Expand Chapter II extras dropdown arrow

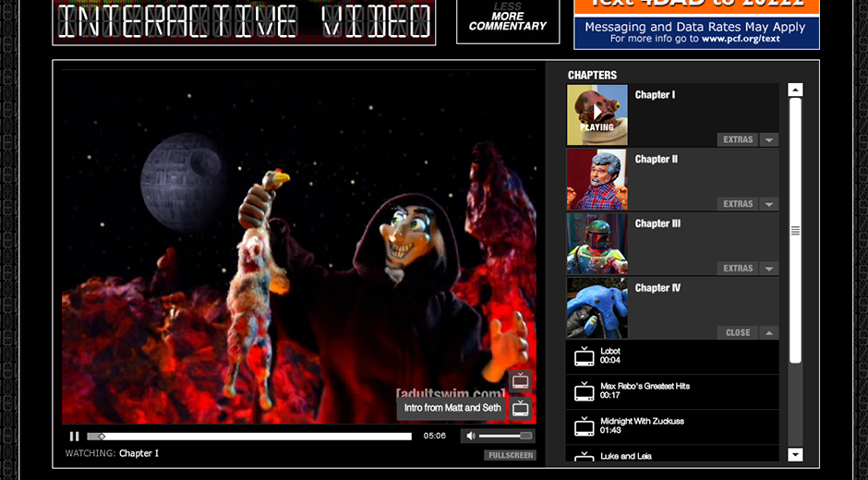pos(769,204)
